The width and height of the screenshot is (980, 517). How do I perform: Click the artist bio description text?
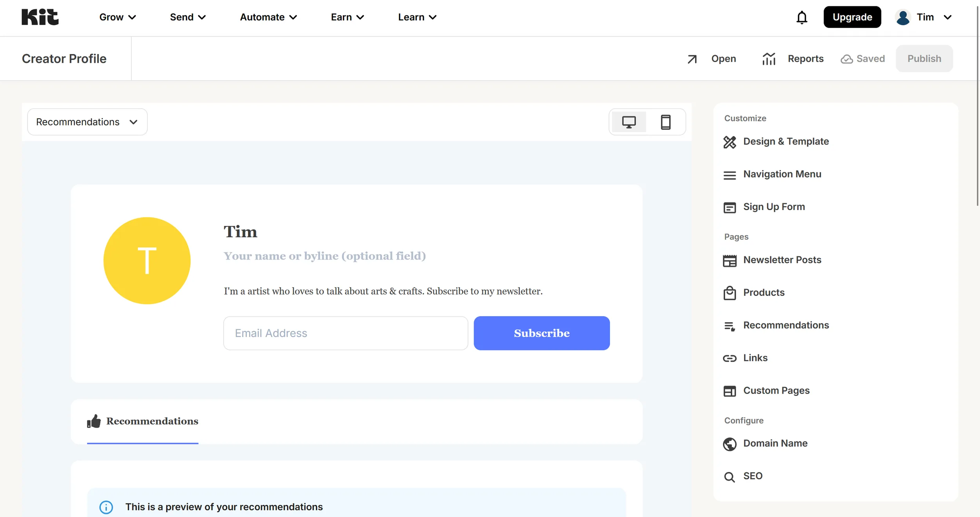click(x=383, y=291)
